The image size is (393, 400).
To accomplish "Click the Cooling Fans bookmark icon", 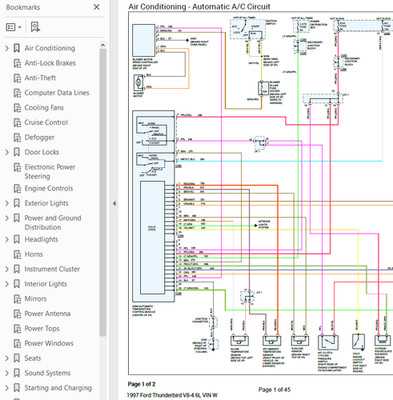I will [17, 108].
